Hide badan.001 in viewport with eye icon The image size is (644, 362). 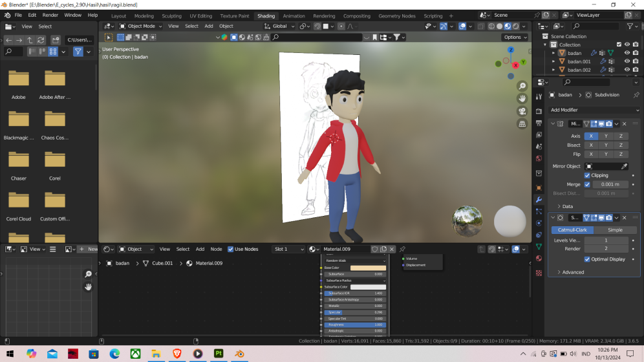point(627,61)
